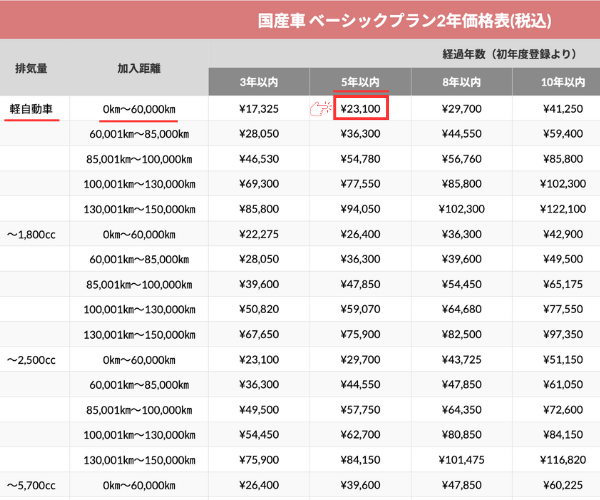The image size is (600, 500).
Task: Select the ¥41,250 price cell
Action: point(558,108)
